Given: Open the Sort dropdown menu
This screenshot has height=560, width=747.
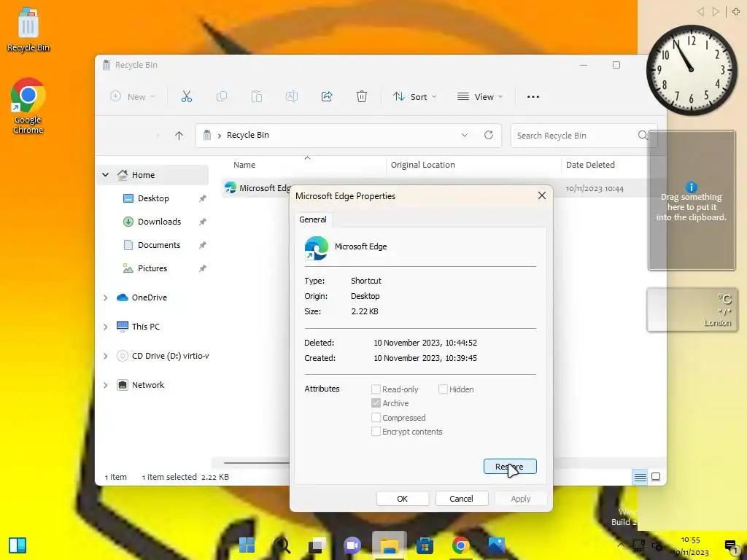Looking at the screenshot, I should coord(414,97).
